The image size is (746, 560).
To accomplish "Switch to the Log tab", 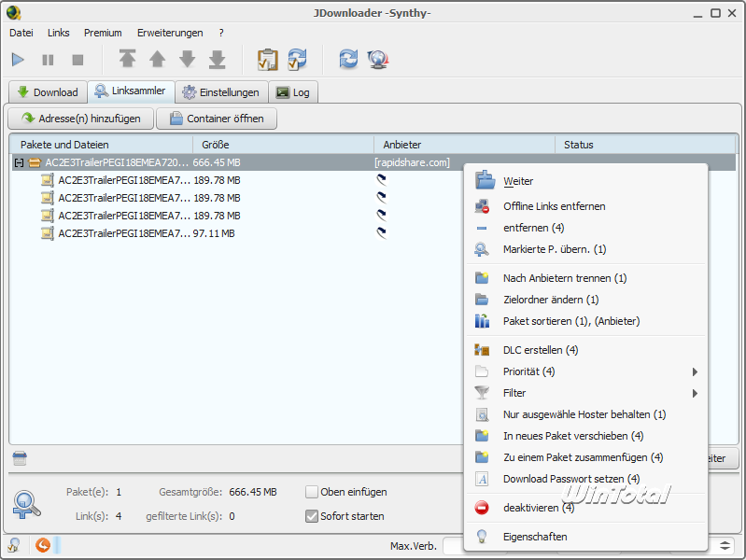I will click(293, 92).
